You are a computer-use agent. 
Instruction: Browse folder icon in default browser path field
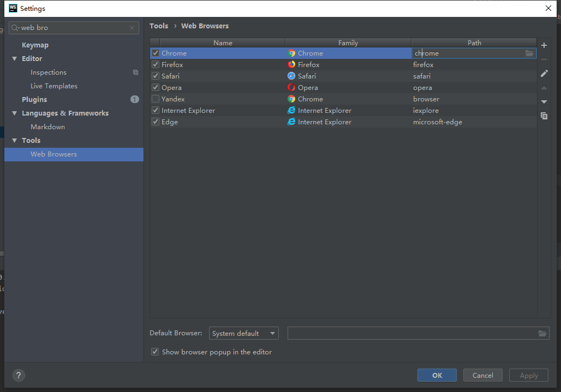542,334
